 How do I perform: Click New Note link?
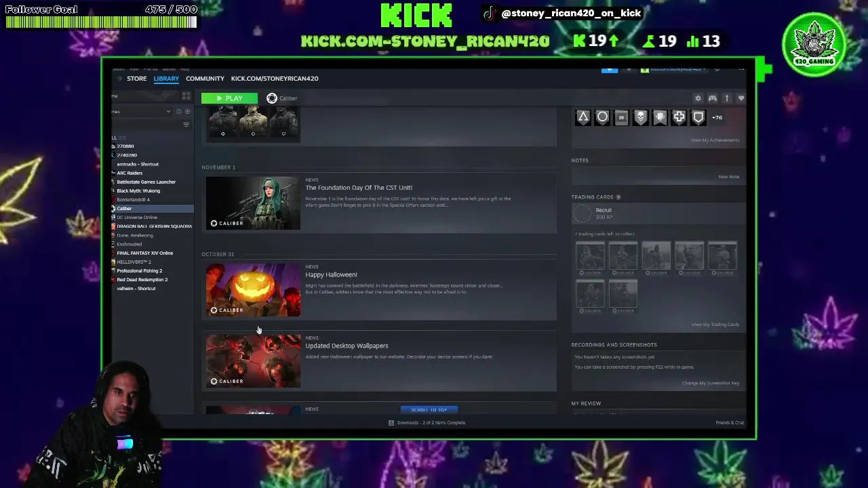(728, 177)
